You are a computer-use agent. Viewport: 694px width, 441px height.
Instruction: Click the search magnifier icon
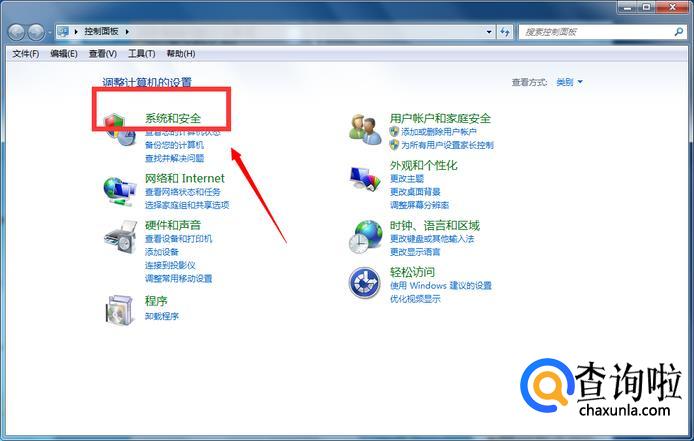pyautogui.click(x=679, y=31)
